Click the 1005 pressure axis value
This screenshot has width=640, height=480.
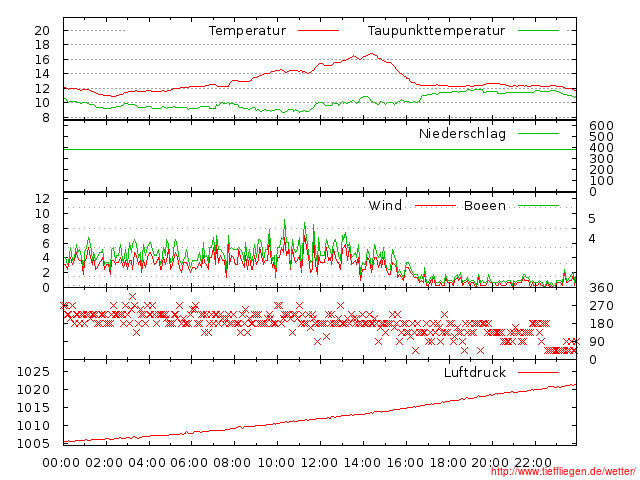pos(33,443)
